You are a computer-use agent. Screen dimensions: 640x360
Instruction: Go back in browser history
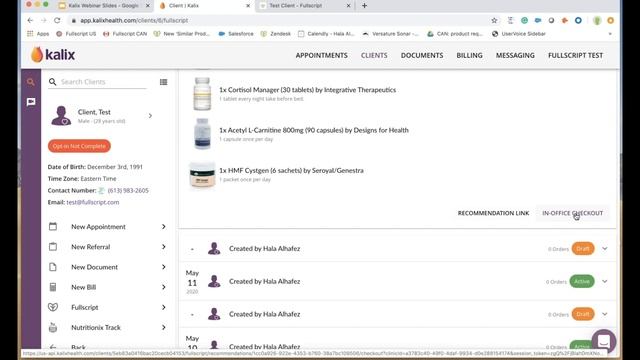[x=30, y=20]
